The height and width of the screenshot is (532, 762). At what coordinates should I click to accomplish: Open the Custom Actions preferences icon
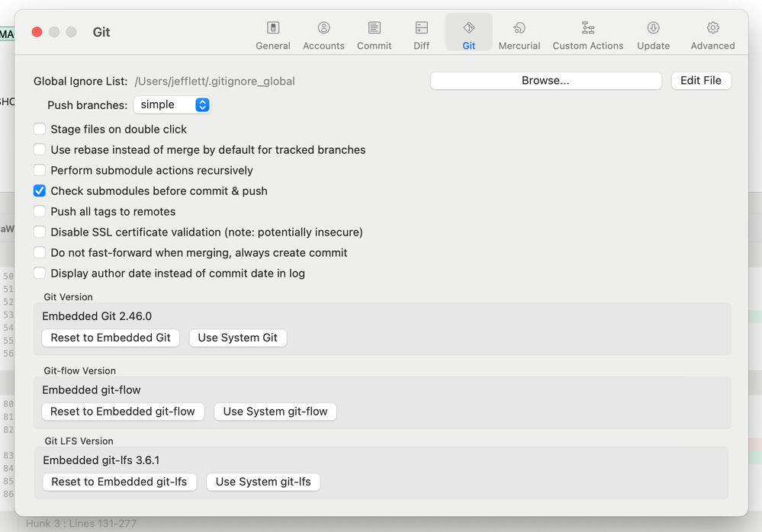pos(588,28)
